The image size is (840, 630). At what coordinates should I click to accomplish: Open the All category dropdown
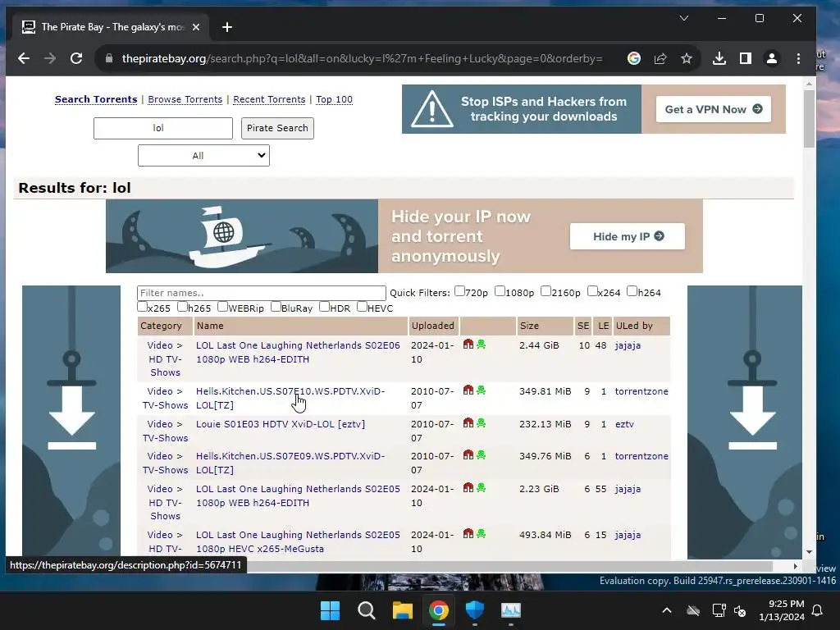(203, 155)
